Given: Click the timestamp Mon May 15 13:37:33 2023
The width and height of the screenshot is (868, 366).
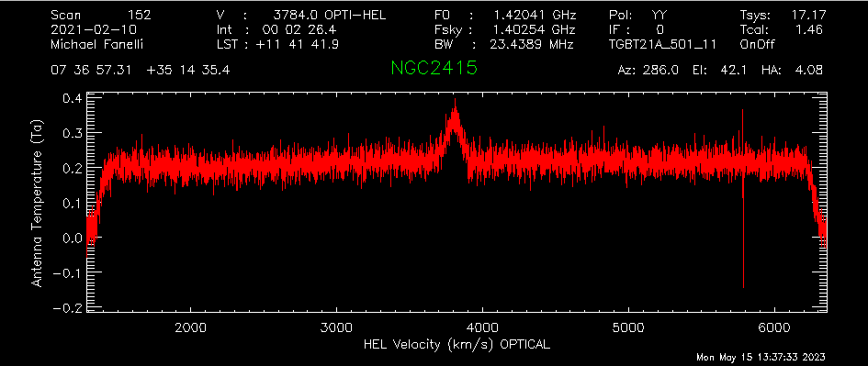Looking at the screenshot, I should pos(761,358).
